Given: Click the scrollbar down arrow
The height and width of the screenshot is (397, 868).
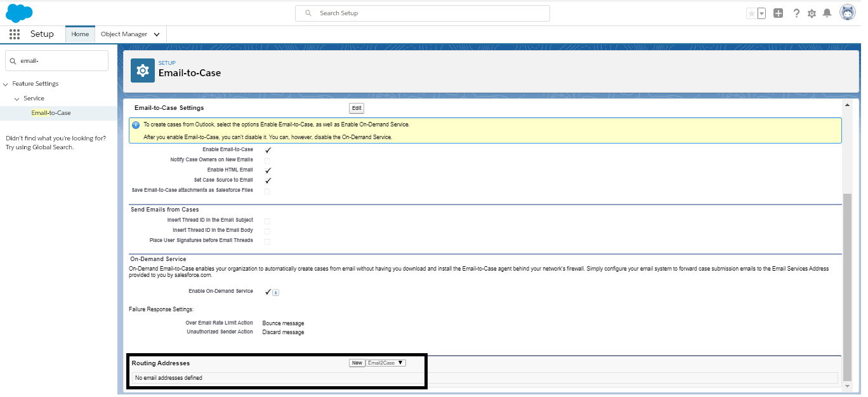Looking at the screenshot, I should pyautogui.click(x=847, y=386).
